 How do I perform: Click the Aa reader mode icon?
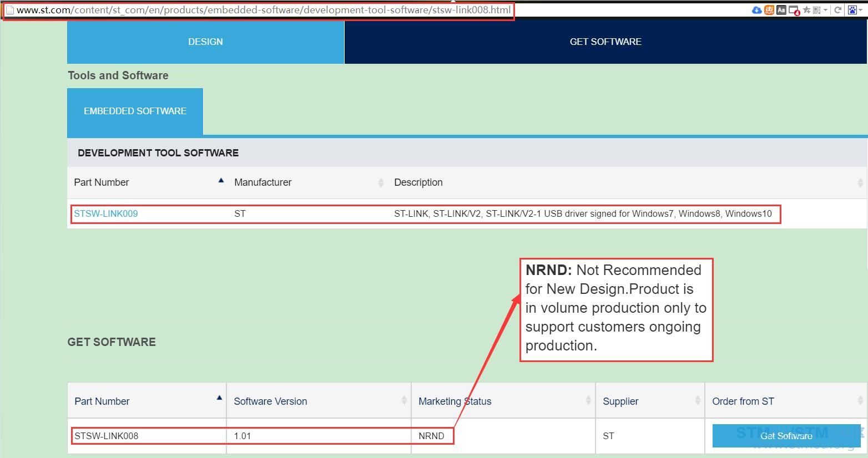pyautogui.click(x=781, y=10)
